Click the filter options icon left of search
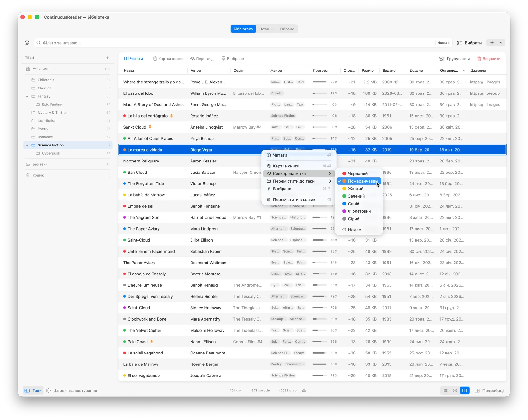 (x=27, y=43)
